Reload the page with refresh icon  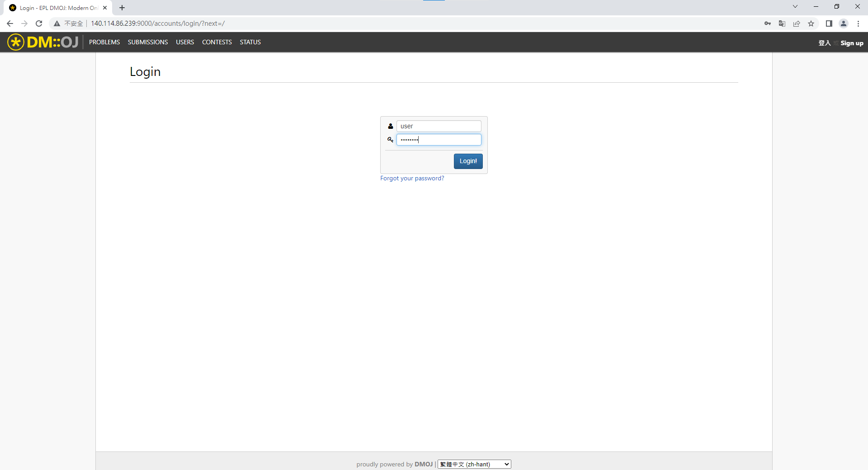(39, 23)
